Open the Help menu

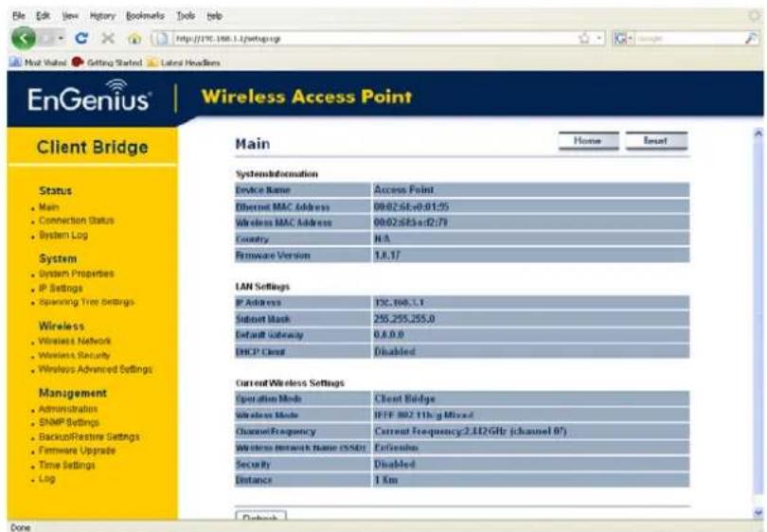(214, 16)
